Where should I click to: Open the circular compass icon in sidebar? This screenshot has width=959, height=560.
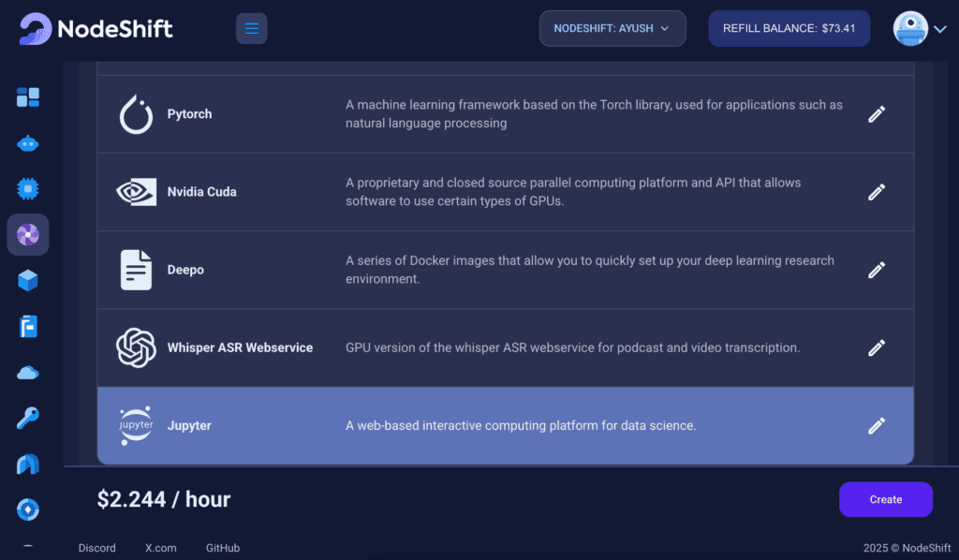(28, 509)
